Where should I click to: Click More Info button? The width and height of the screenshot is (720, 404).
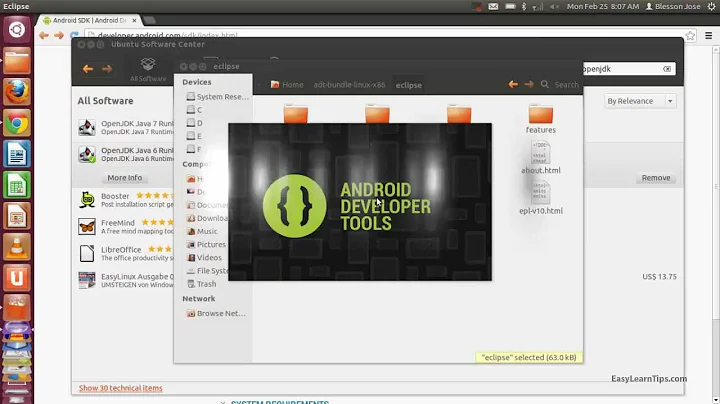tap(124, 178)
